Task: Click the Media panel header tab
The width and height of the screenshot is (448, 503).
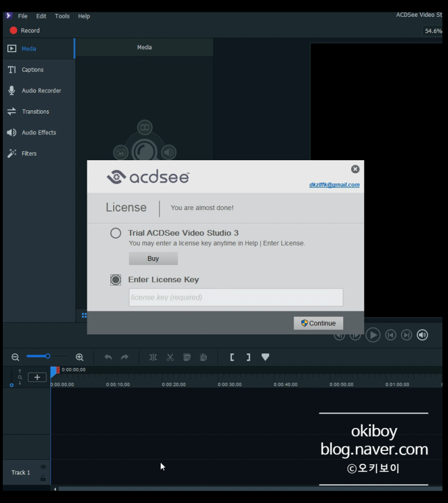Action: pyautogui.click(x=144, y=48)
